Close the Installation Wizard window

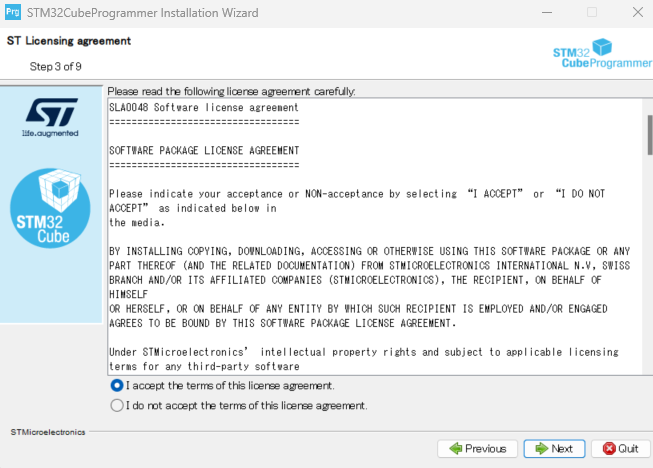pyautogui.click(x=632, y=13)
